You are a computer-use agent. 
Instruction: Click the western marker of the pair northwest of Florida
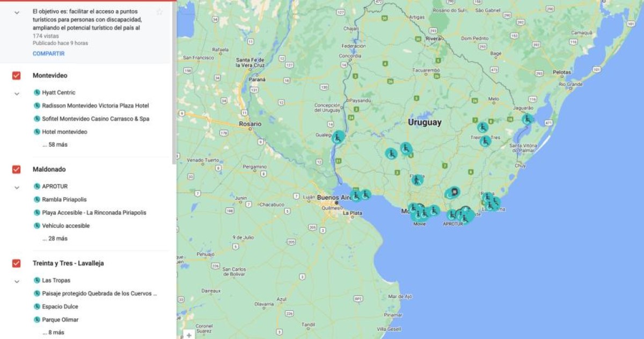point(391,154)
